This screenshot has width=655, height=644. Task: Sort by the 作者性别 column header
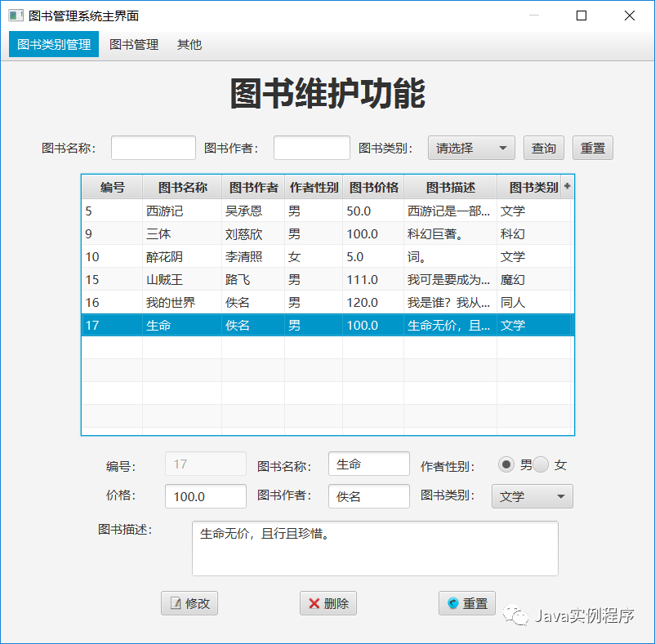click(x=314, y=188)
